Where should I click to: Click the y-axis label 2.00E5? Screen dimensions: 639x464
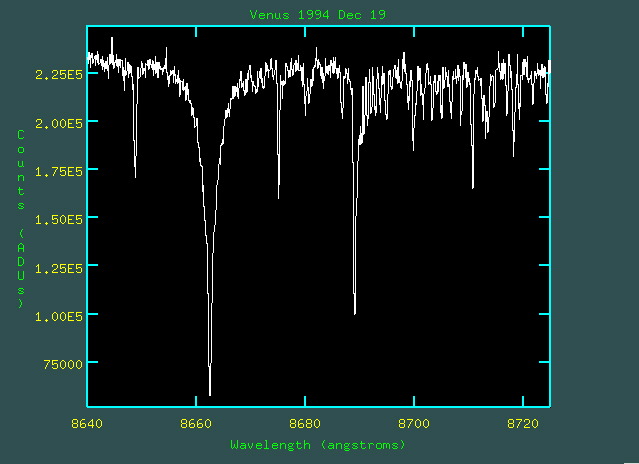pos(59,123)
